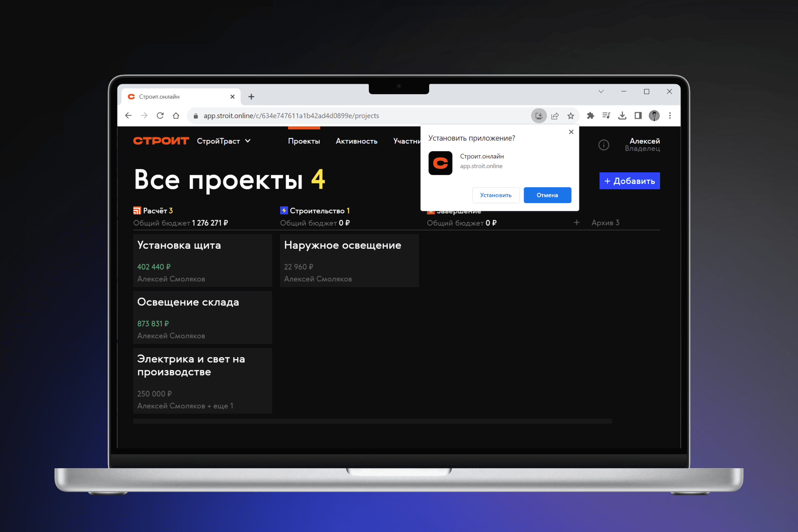
Task: Click the install-app icon in the address bar
Action: 539,115
